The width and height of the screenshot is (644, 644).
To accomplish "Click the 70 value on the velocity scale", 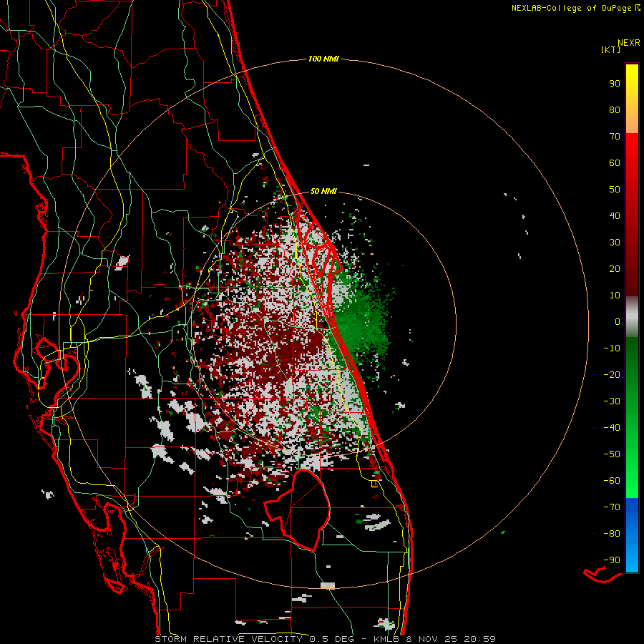I will (615, 137).
